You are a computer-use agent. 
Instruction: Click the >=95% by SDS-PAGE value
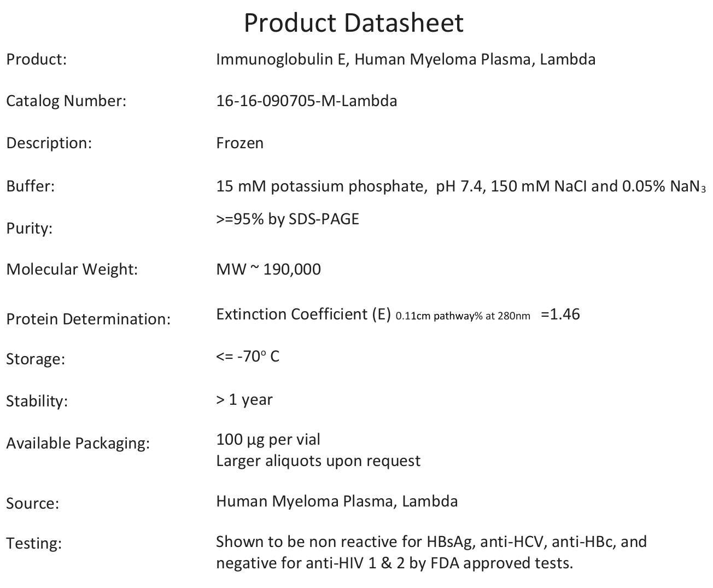[x=287, y=219]
